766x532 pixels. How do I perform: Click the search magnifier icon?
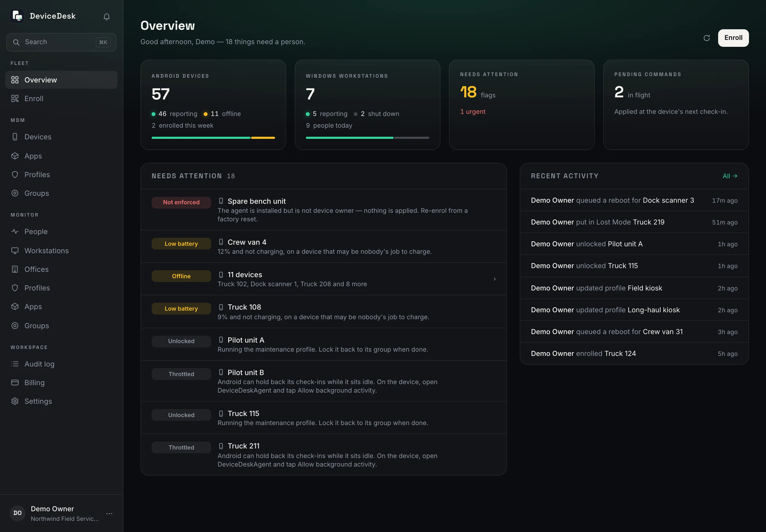16,42
